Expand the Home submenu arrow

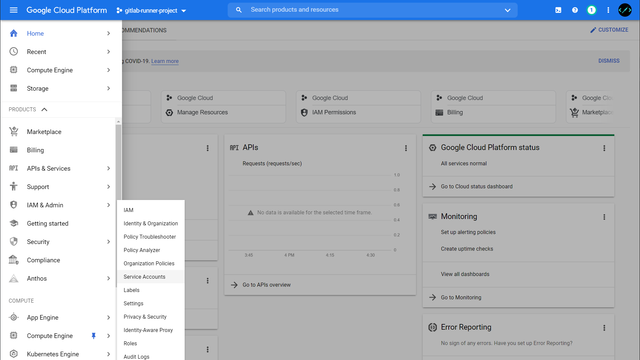[109, 33]
